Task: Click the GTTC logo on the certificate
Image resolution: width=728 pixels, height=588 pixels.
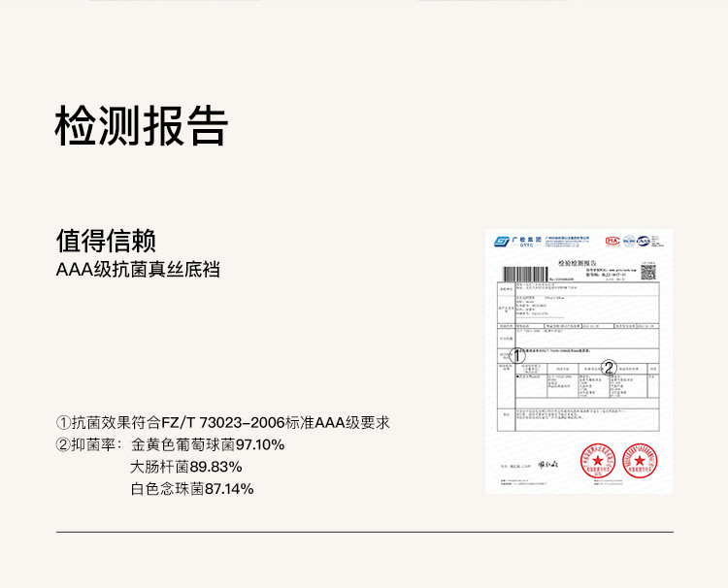Action: click(503, 242)
